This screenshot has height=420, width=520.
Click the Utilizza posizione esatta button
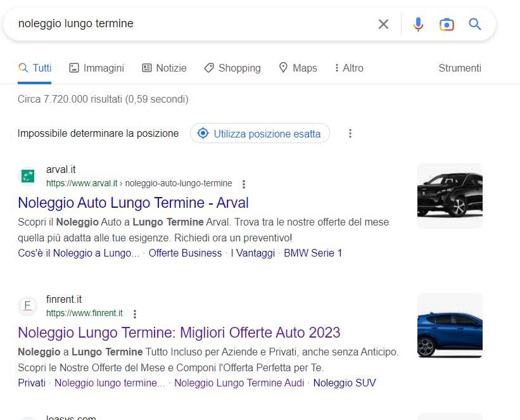[260, 134]
